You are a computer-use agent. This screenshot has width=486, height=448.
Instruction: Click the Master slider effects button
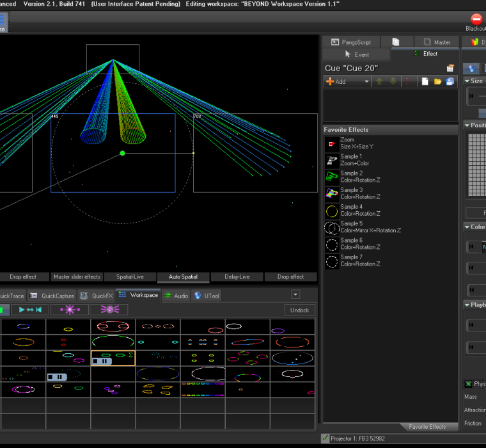pyautogui.click(x=77, y=277)
